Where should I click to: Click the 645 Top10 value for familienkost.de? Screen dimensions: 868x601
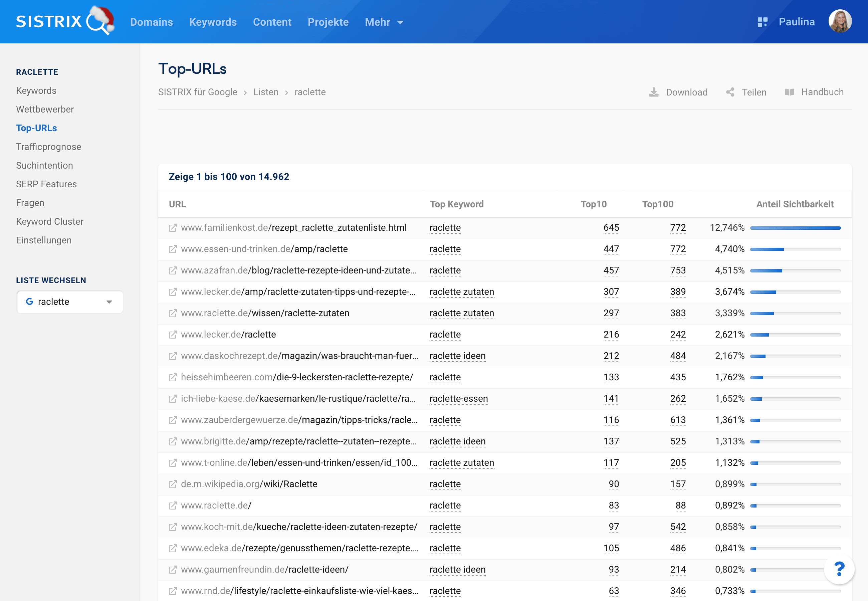click(611, 228)
